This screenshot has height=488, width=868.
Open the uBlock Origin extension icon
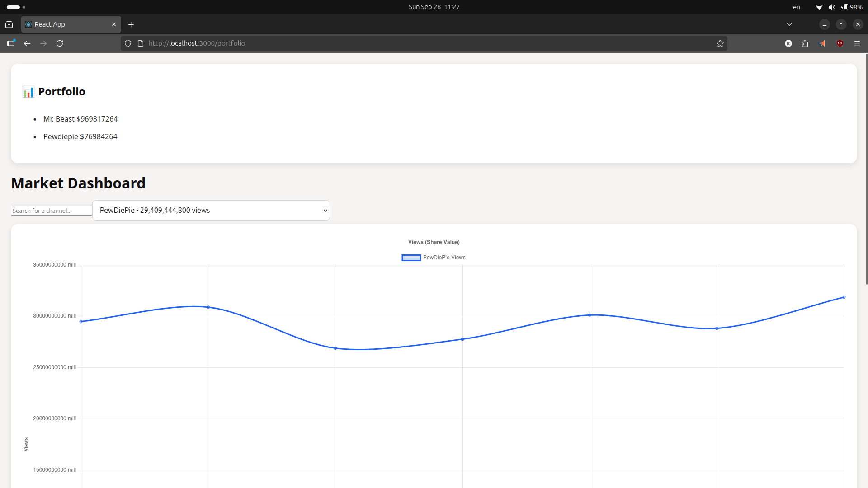pos(840,43)
